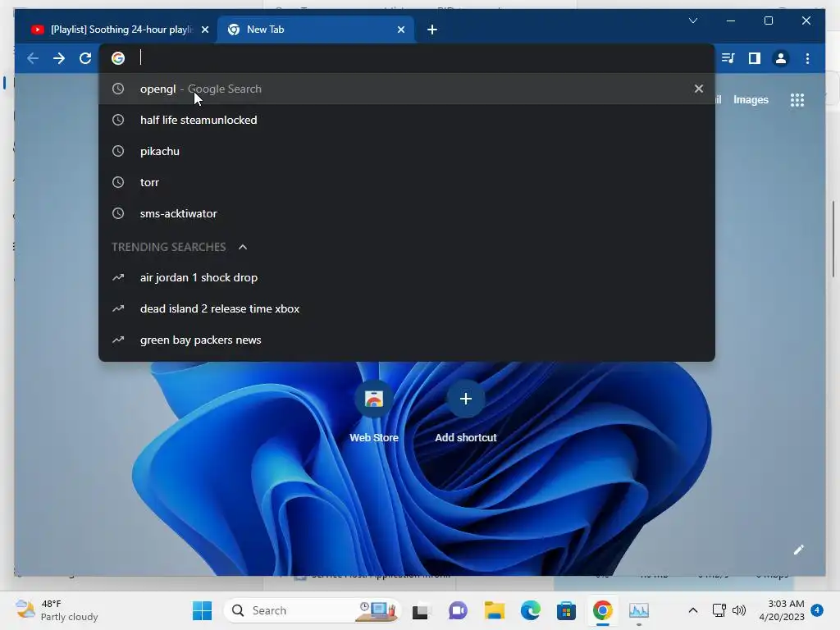This screenshot has width=840, height=630.
Task: Launch Microsoft Edge from the taskbar
Action: (531, 610)
